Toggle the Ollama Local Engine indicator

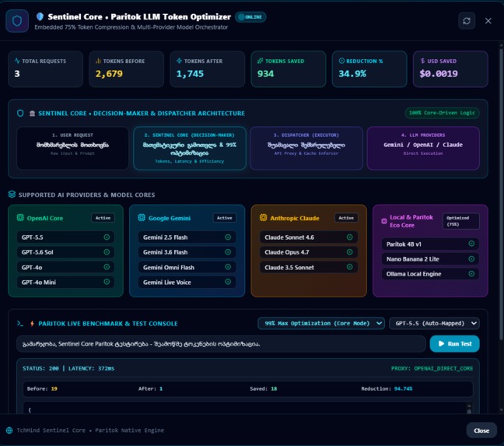pos(471,274)
